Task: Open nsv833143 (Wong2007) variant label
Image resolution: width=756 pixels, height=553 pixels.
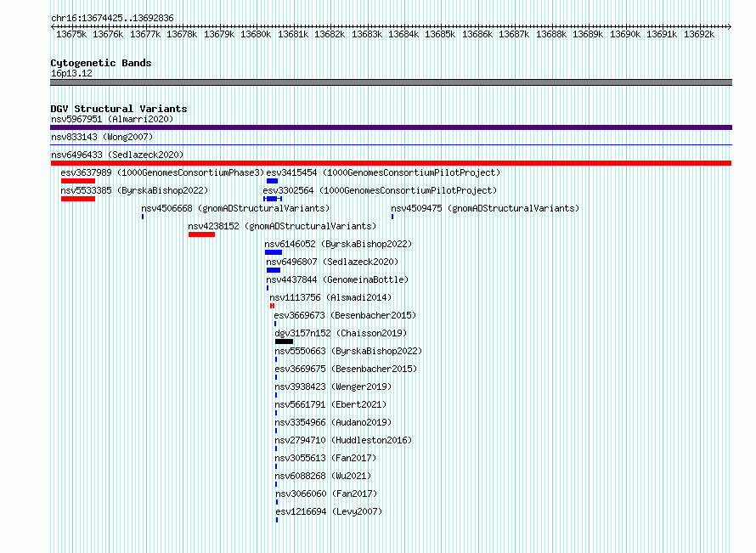Action: [x=102, y=137]
